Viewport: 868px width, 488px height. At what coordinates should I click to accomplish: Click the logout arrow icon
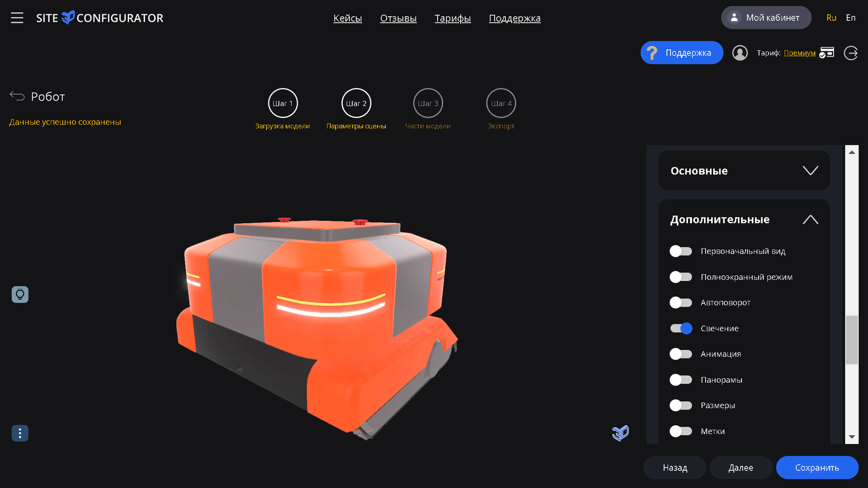850,53
